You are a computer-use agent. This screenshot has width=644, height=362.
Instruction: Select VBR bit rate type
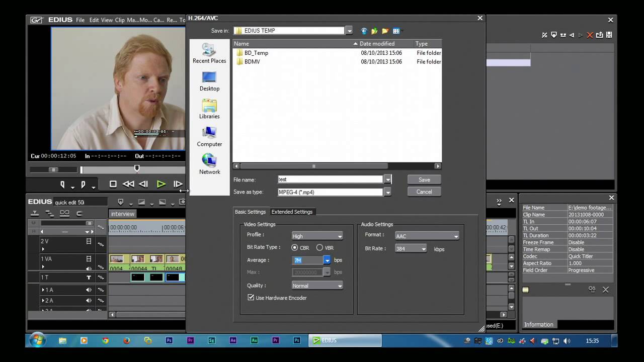pyautogui.click(x=319, y=248)
